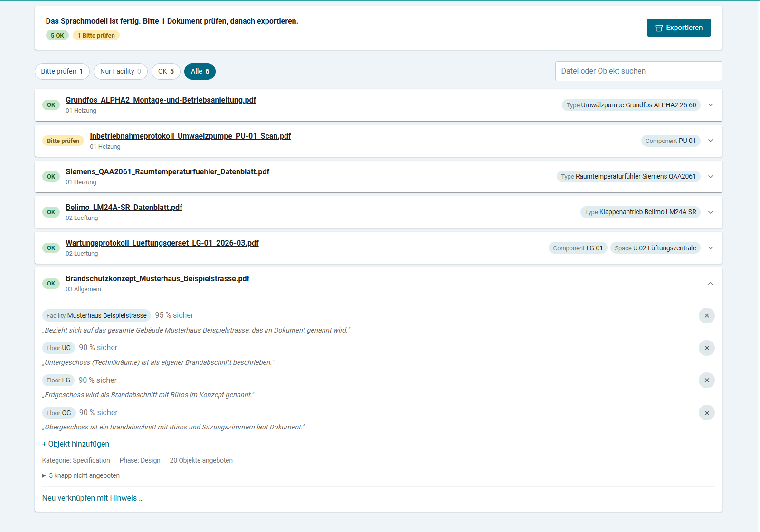The width and height of the screenshot is (760, 532).
Task: Click the Floor EG chip
Action: pos(58,380)
